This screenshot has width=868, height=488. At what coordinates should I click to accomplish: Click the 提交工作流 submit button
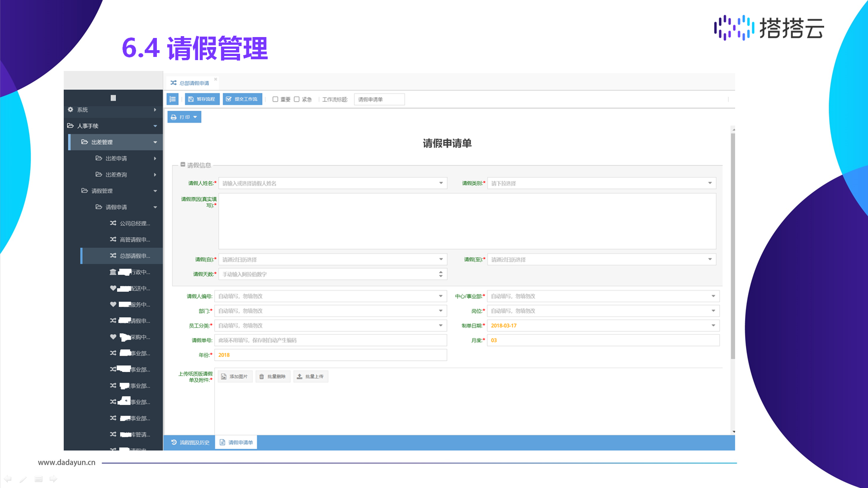coord(242,99)
